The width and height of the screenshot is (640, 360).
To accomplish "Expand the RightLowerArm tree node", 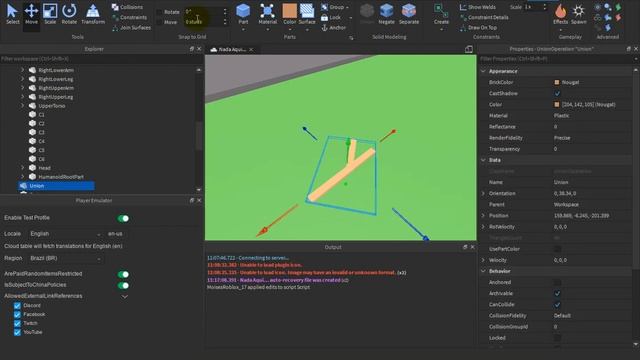I will [22, 70].
